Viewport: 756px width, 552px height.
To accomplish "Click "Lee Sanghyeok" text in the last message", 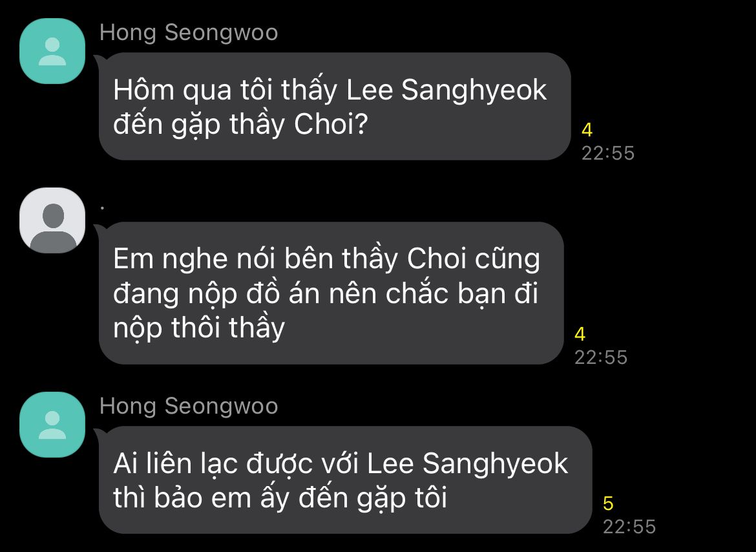I will click(x=467, y=464).
